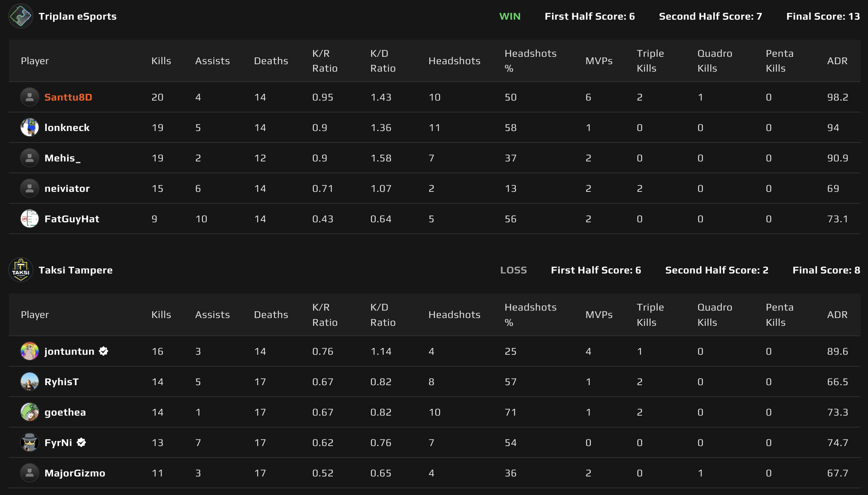Click the verified badge beside jontuntun
Viewport: 868px width, 495px height.
[103, 351]
